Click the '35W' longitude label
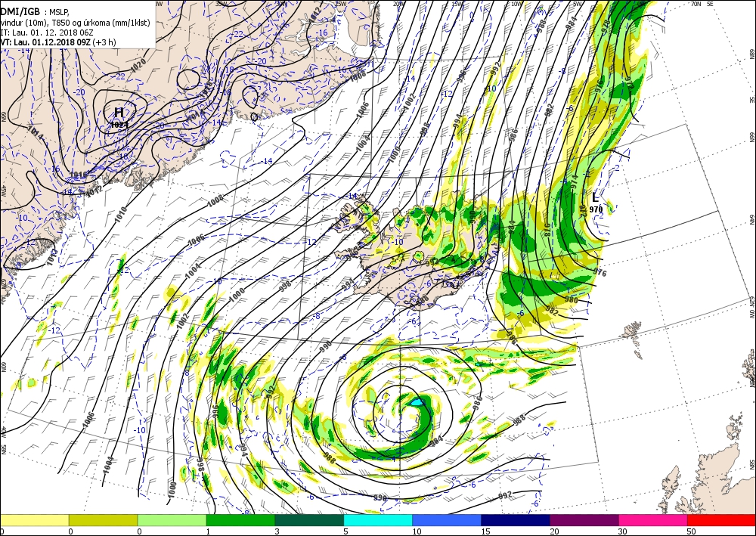The height and width of the screenshot is (536, 756). [x=222, y=3]
